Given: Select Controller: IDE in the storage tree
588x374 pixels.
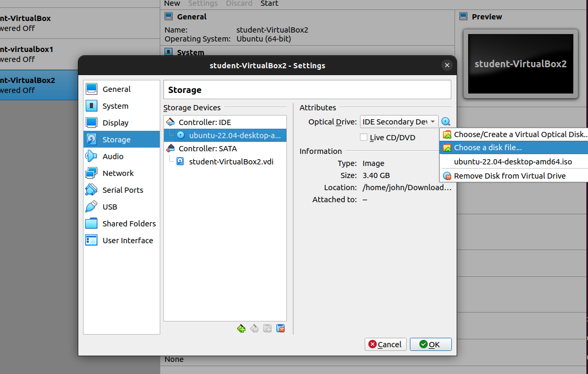Looking at the screenshot, I should pos(204,122).
